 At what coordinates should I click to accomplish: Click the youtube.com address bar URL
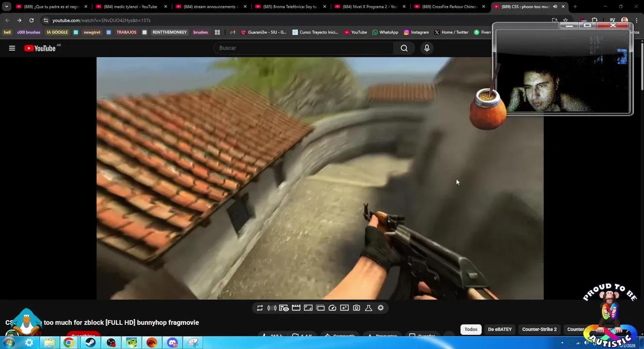[x=101, y=20]
